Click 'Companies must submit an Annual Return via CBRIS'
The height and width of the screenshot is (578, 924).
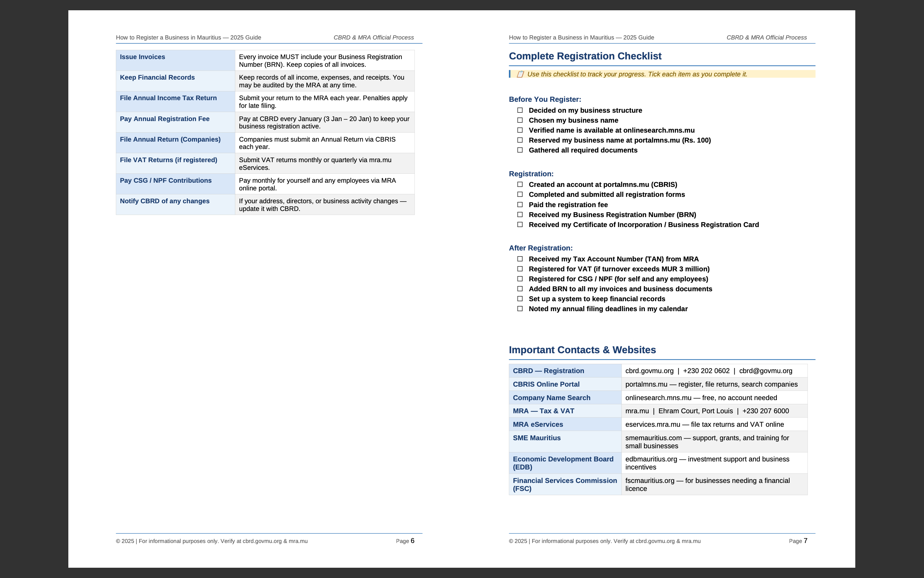point(317,143)
